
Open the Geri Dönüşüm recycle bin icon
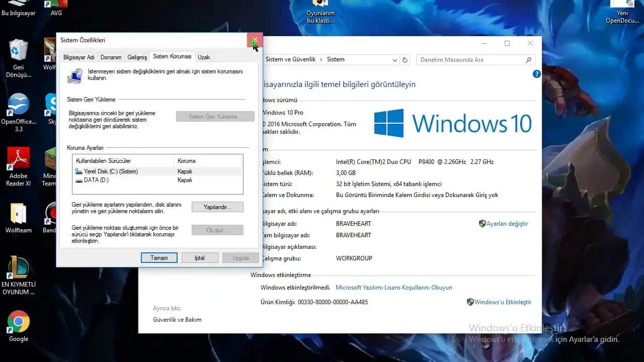(x=19, y=50)
